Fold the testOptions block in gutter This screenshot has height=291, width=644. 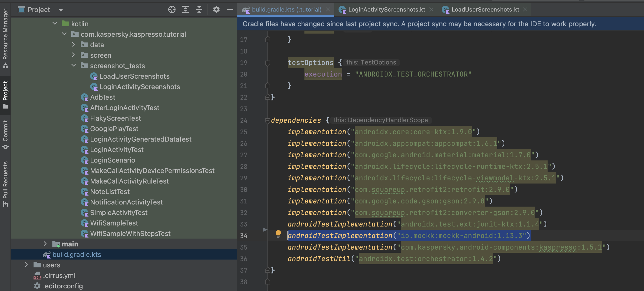point(268,63)
